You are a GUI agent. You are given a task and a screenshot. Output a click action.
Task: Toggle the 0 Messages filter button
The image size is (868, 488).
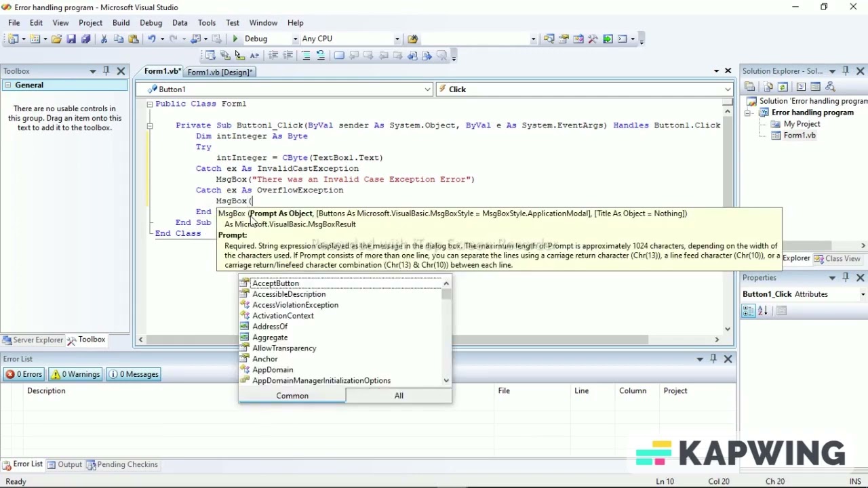pyautogui.click(x=134, y=374)
